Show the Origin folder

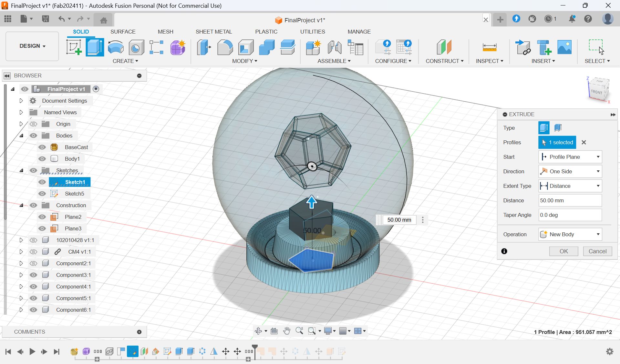(33, 124)
